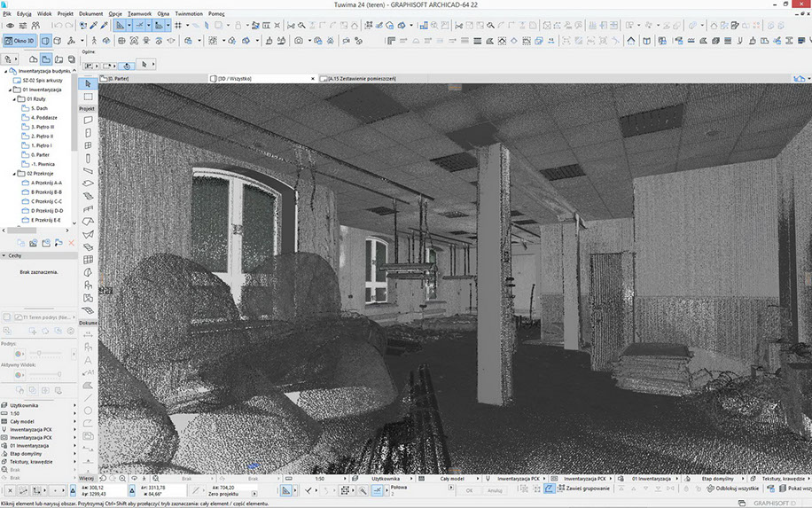Screen dimensions: 812x508
Task: Toggle the grid snap icon in toolbar
Action: tap(178, 26)
